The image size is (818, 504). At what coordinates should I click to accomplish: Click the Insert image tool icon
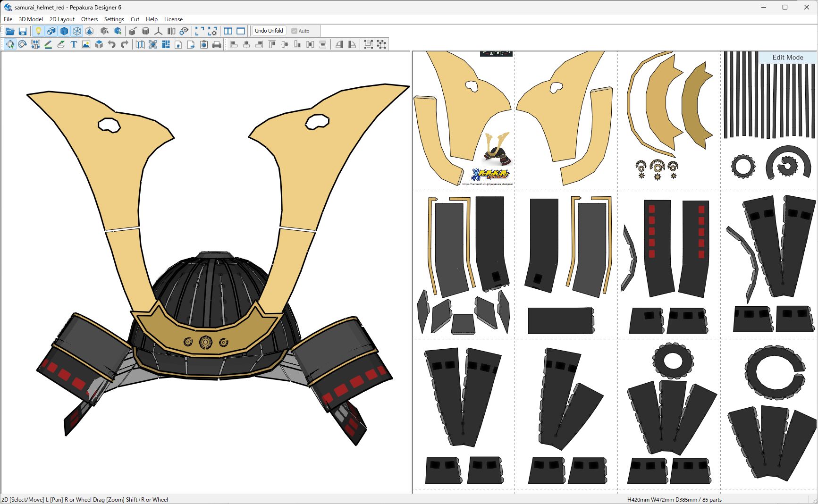[86, 44]
